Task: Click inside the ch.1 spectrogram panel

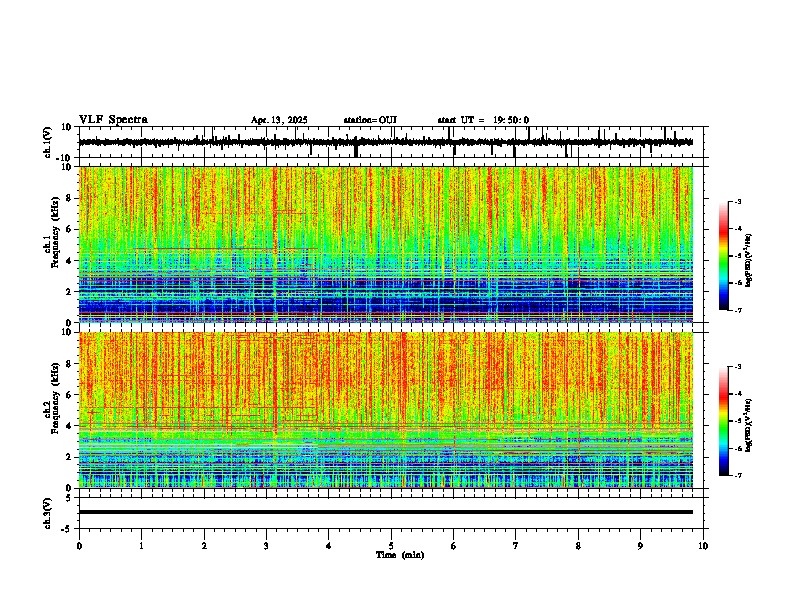Action: [x=385, y=244]
